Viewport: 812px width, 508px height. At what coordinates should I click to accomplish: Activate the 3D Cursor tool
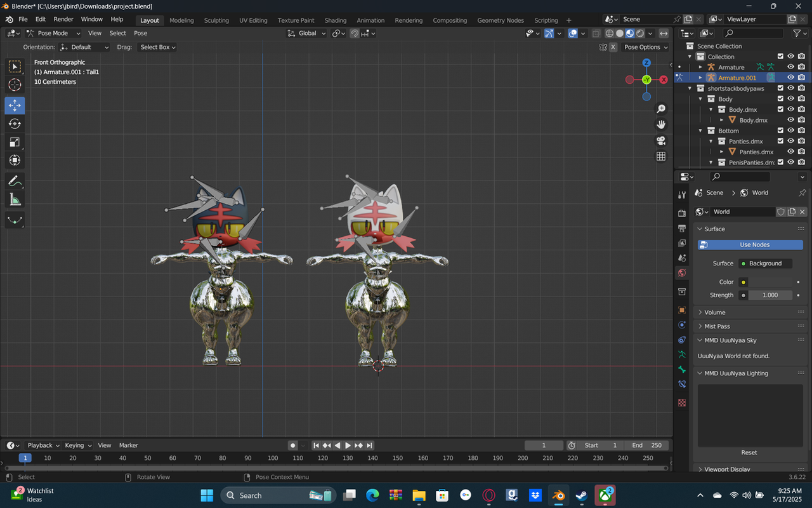tap(15, 85)
